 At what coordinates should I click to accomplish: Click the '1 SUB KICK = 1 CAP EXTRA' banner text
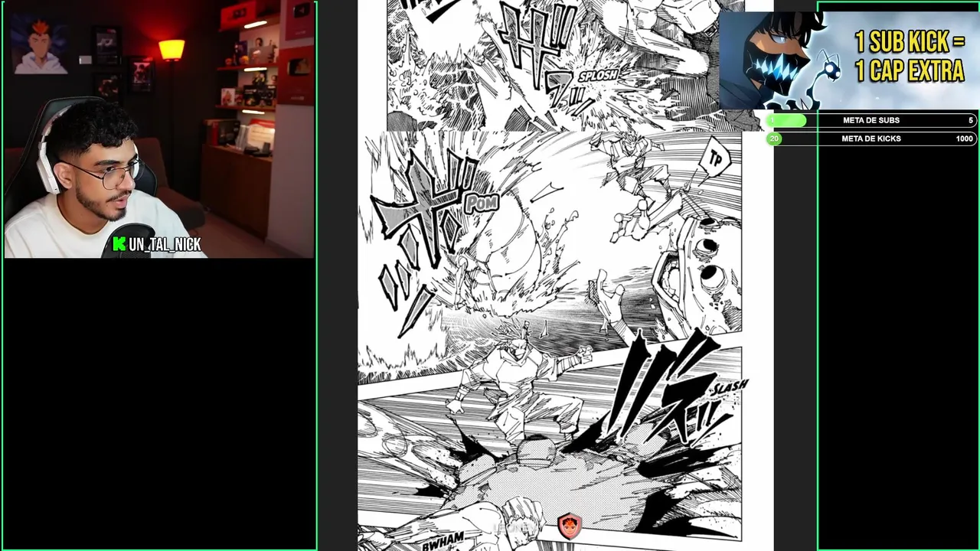909,57
